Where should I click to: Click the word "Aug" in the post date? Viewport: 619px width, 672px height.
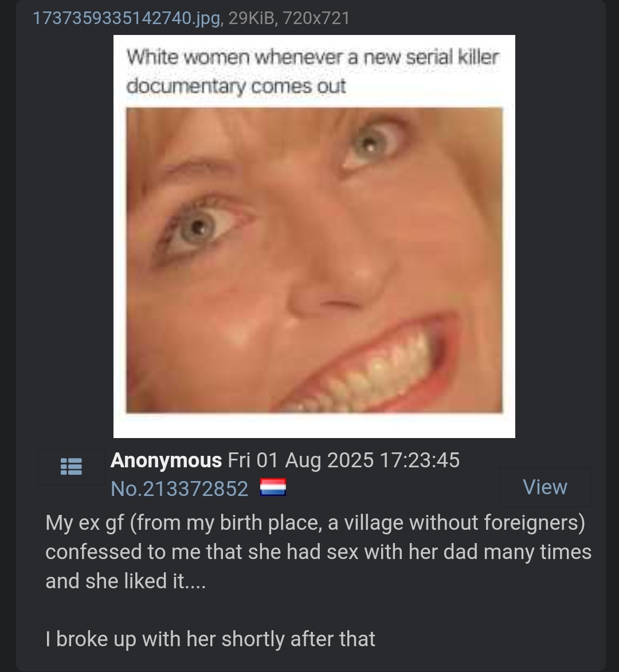click(x=303, y=461)
